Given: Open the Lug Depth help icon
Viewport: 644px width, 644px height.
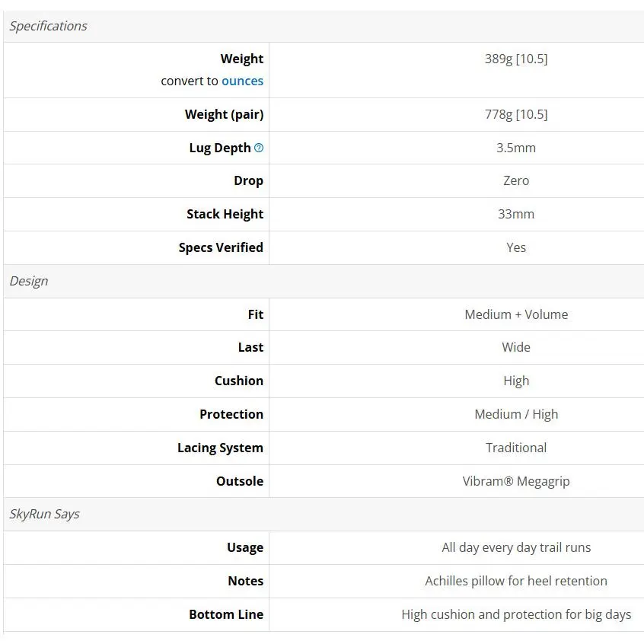Looking at the screenshot, I should [259, 148].
